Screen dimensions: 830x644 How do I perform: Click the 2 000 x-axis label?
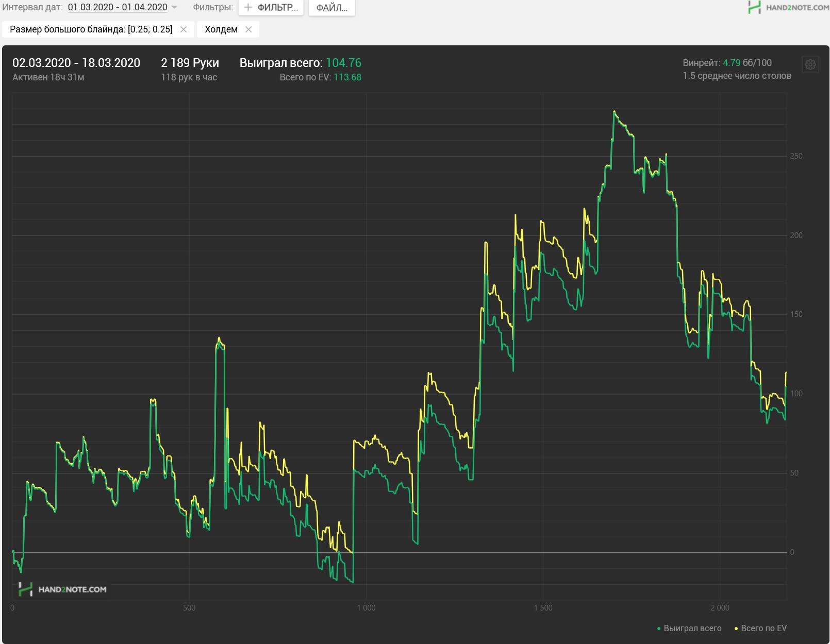tap(720, 608)
